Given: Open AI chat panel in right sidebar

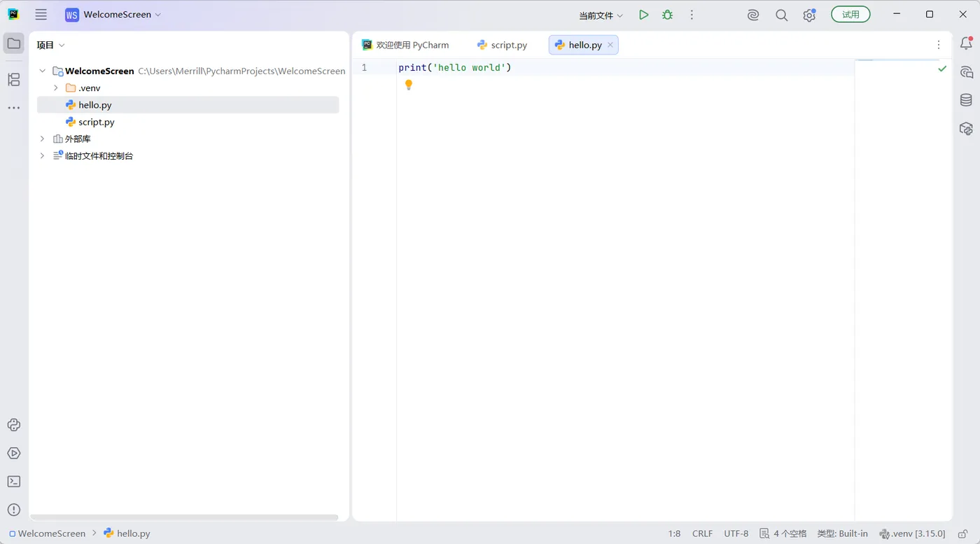Looking at the screenshot, I should 966,72.
